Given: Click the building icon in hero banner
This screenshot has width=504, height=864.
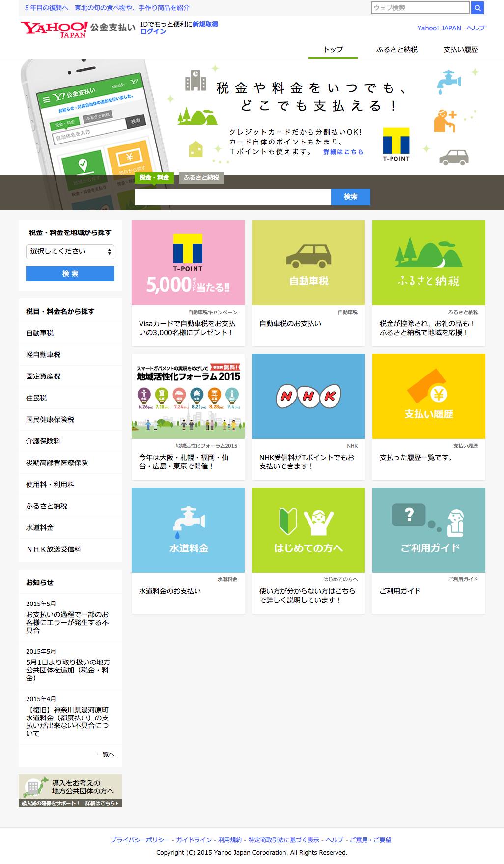Looking at the screenshot, I should click(196, 80).
